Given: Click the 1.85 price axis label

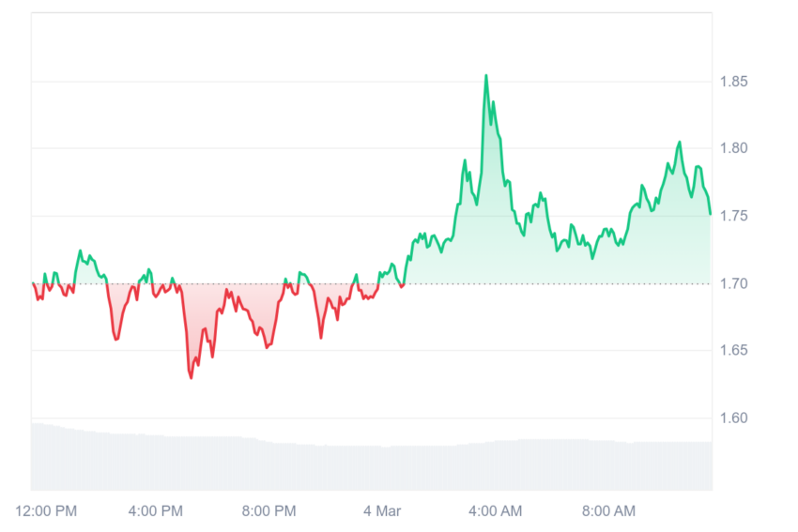Looking at the screenshot, I should pos(733,82).
